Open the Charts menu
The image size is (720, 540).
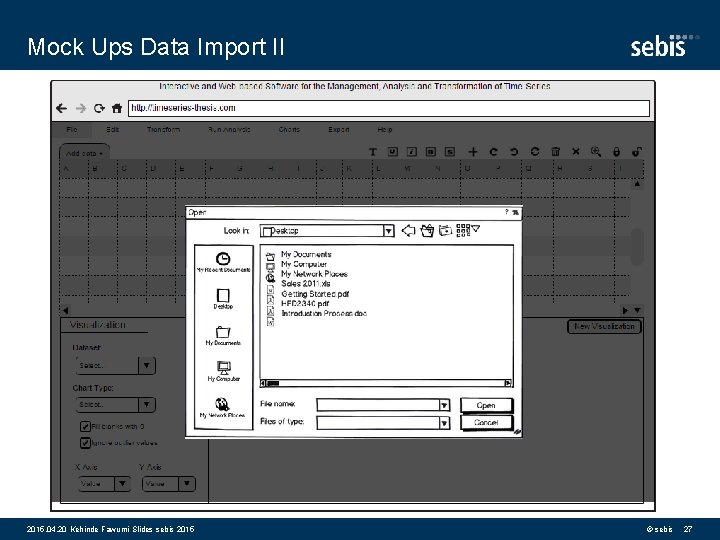click(x=289, y=129)
